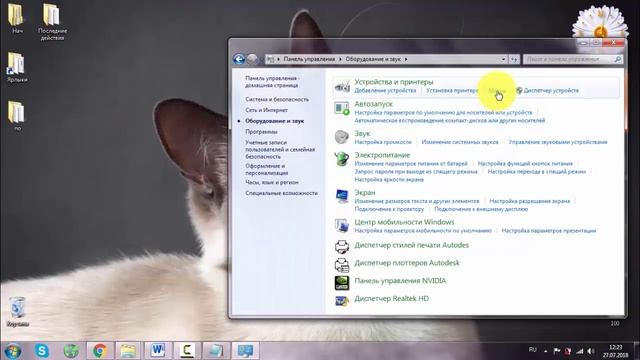The image size is (640, 360).
Task: Open Программы in the sidebar
Action: (261, 131)
